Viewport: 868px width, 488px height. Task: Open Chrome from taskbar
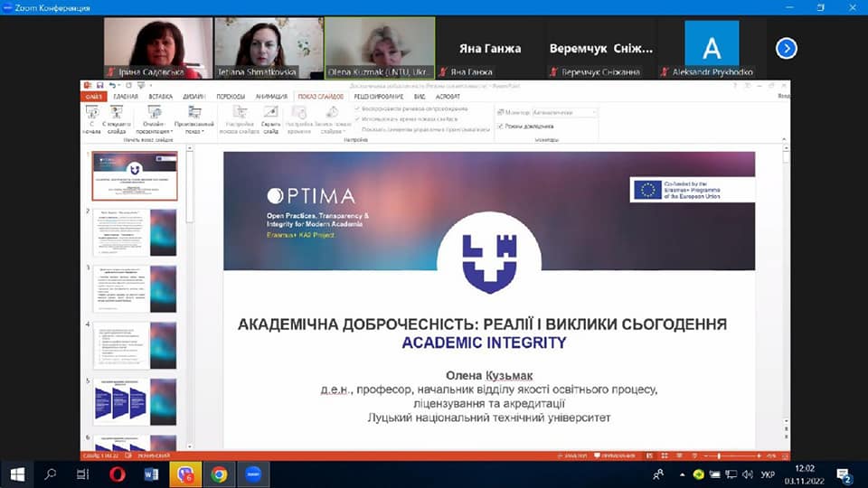[219, 474]
